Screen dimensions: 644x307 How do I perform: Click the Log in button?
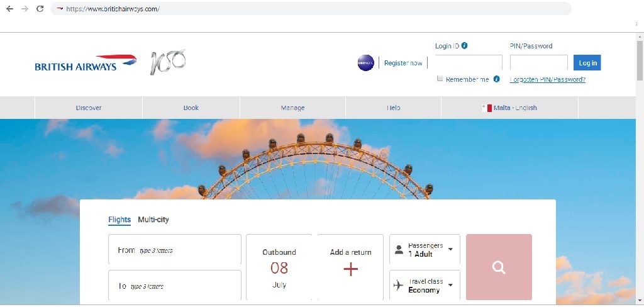click(x=587, y=63)
